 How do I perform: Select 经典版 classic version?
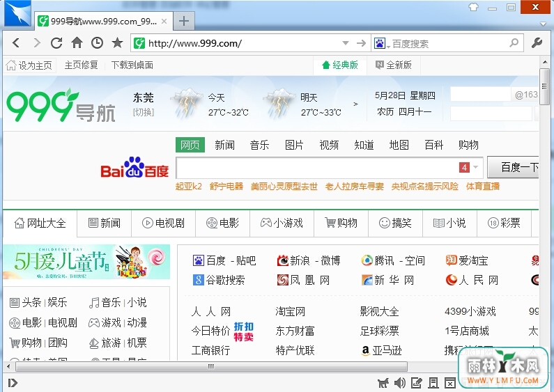coord(340,65)
